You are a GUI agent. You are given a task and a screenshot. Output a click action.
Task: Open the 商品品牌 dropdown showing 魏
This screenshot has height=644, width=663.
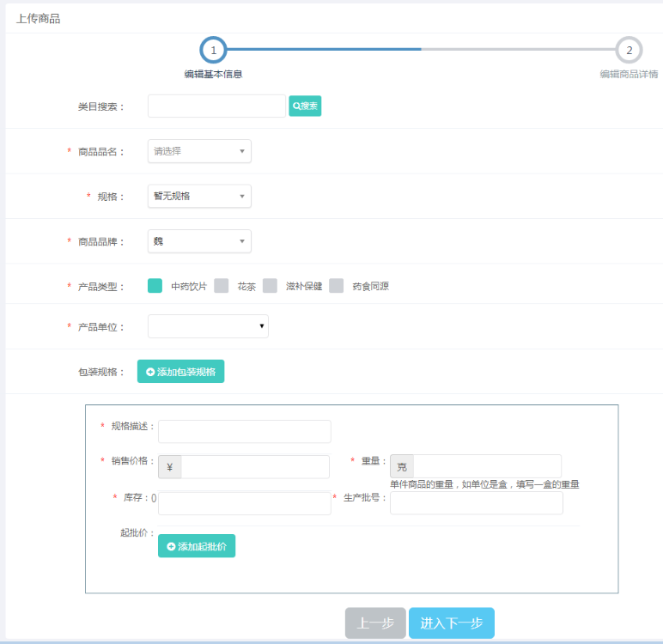point(199,241)
